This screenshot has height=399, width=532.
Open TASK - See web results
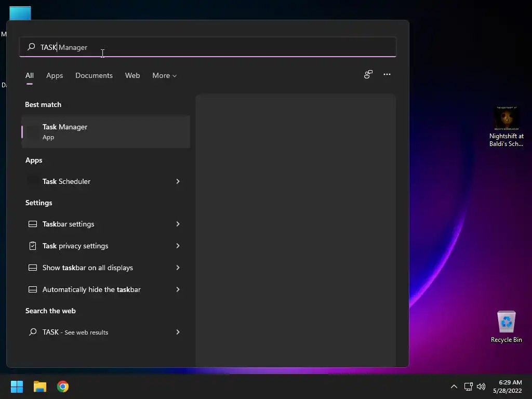(x=105, y=332)
